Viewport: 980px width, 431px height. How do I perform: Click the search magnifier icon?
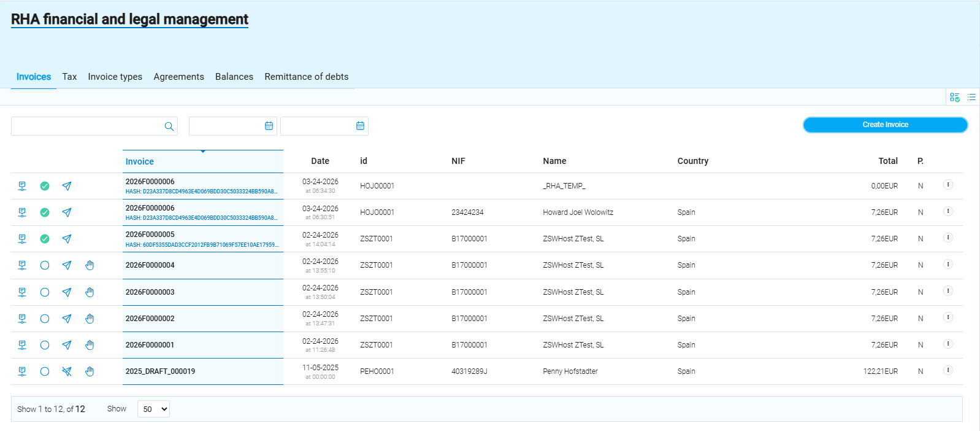169,126
